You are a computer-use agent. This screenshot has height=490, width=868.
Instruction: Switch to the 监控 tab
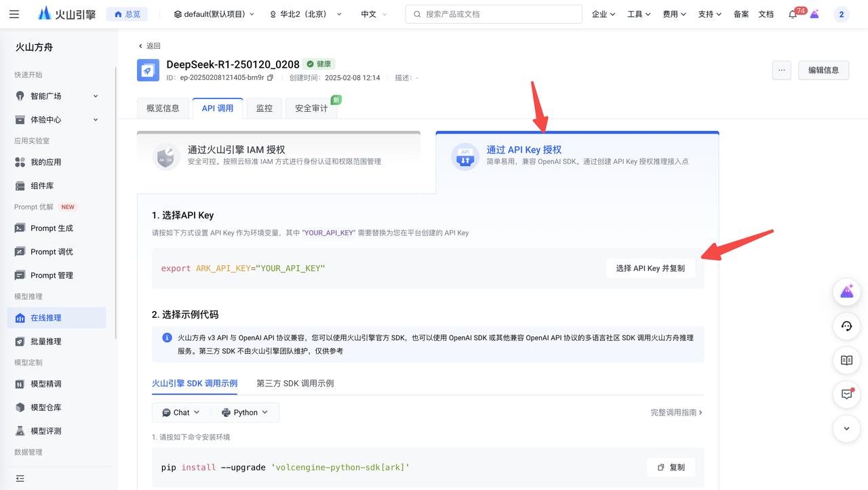click(264, 108)
